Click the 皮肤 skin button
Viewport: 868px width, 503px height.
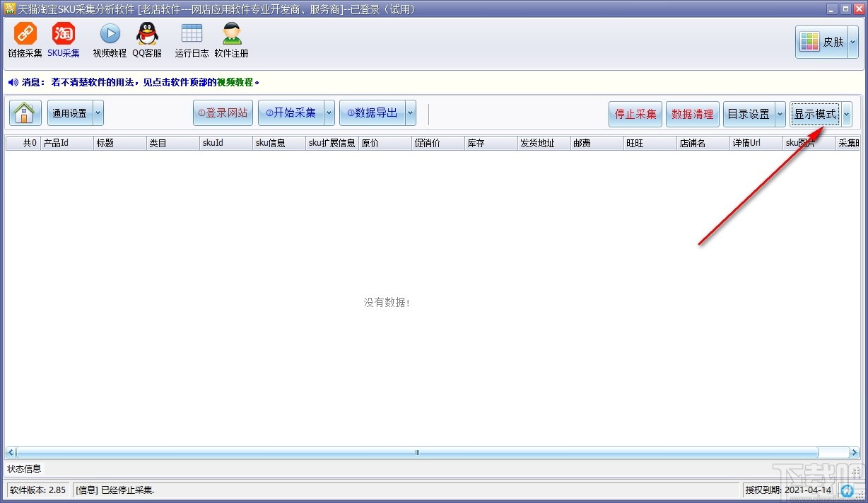822,42
